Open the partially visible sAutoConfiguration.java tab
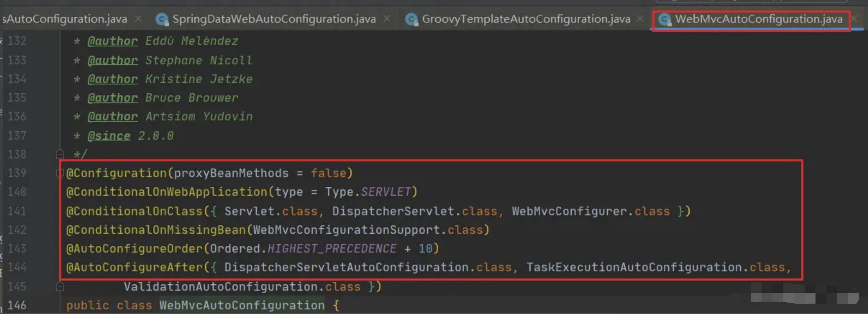 (65, 19)
